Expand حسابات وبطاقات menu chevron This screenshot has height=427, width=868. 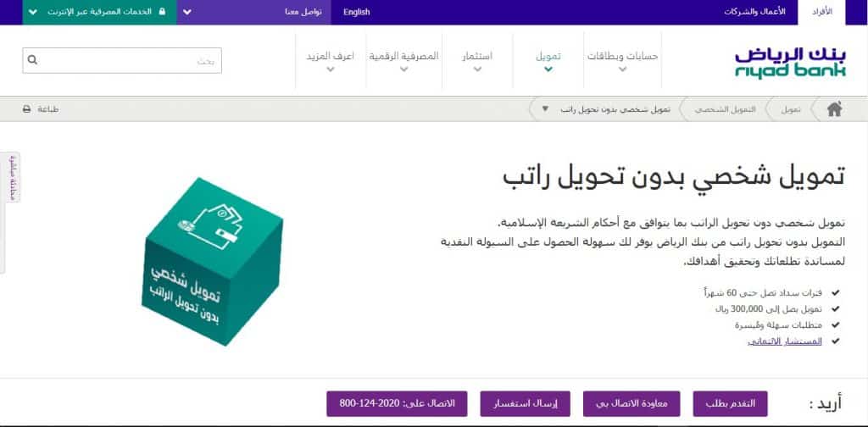click(623, 69)
